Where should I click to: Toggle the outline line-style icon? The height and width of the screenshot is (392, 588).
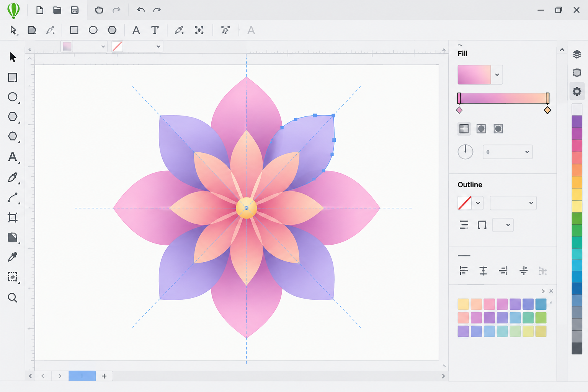pos(464,225)
